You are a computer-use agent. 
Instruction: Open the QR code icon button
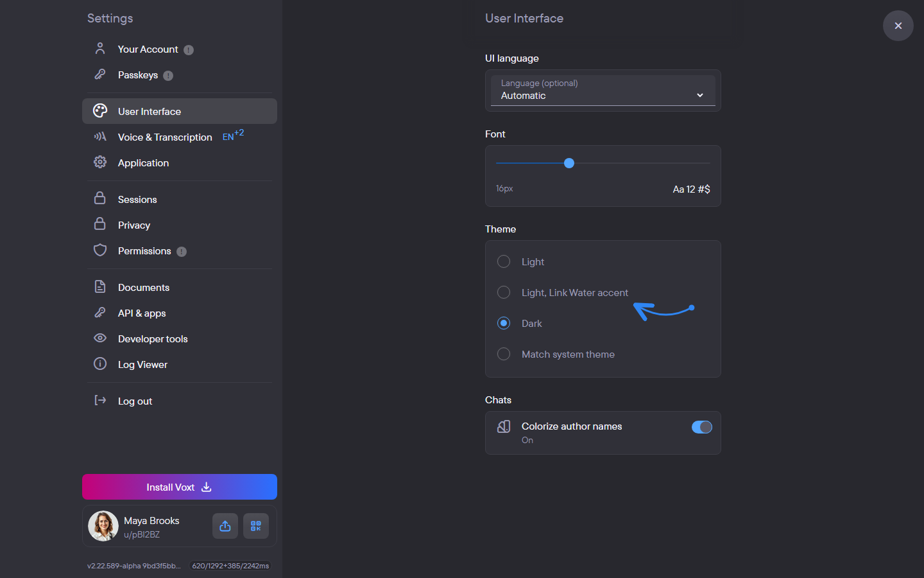256,526
